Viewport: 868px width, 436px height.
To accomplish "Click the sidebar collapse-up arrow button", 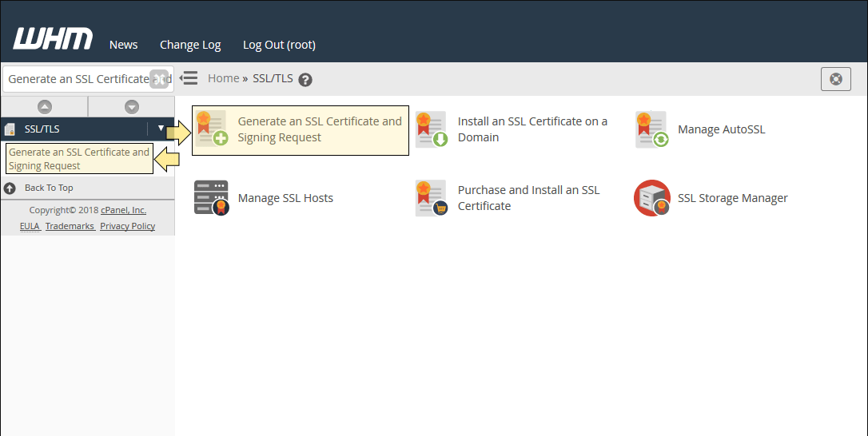I will point(44,107).
